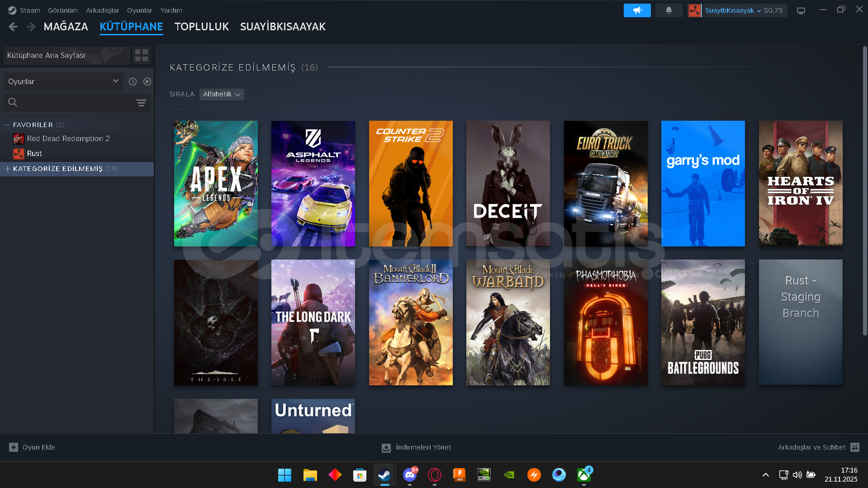Open the Alfabetik sort dropdown

[x=222, y=94]
